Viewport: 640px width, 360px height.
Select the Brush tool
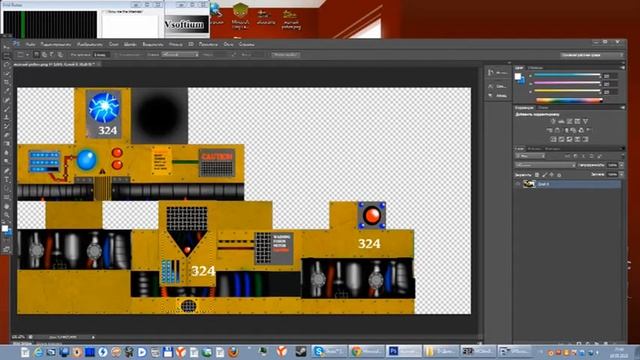tap(7, 109)
